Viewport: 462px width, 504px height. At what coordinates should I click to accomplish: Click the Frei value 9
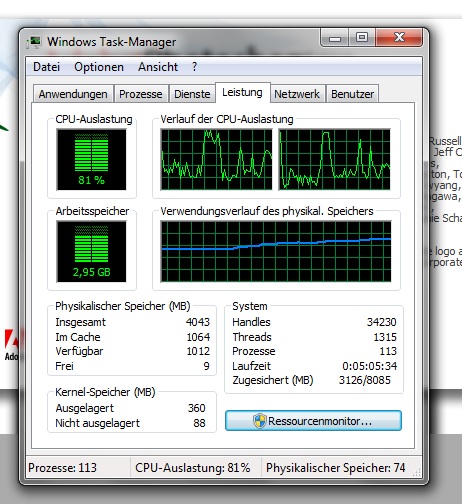(x=207, y=366)
